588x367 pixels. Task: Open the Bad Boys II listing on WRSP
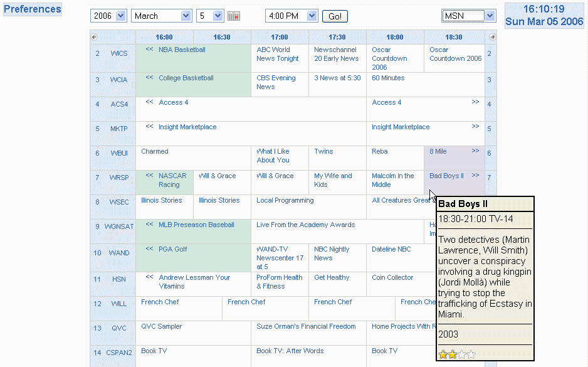point(446,176)
